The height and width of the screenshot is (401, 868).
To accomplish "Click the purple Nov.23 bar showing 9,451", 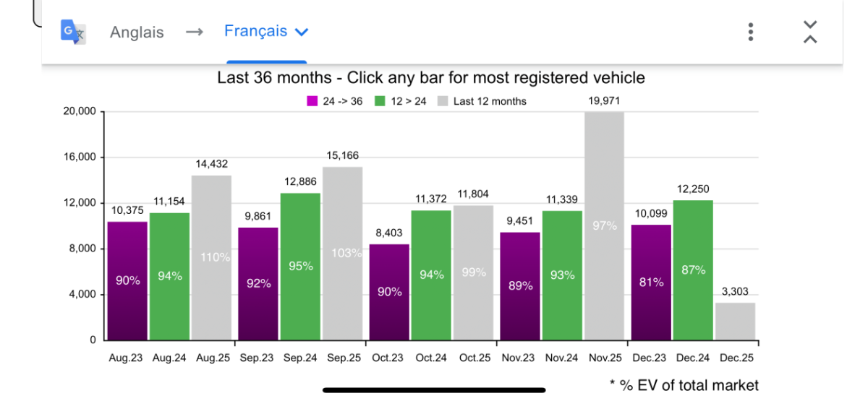I will point(519,285).
